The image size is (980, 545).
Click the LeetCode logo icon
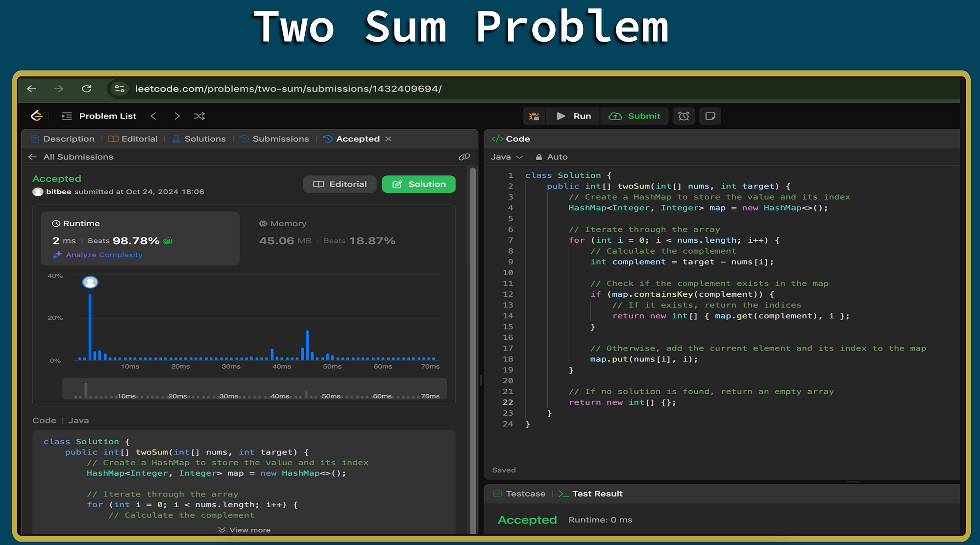(37, 116)
